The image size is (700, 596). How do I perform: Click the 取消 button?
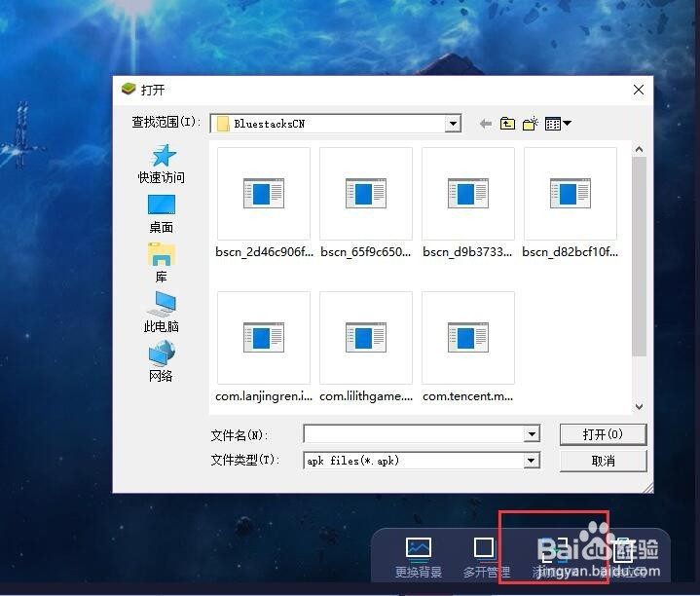603,461
